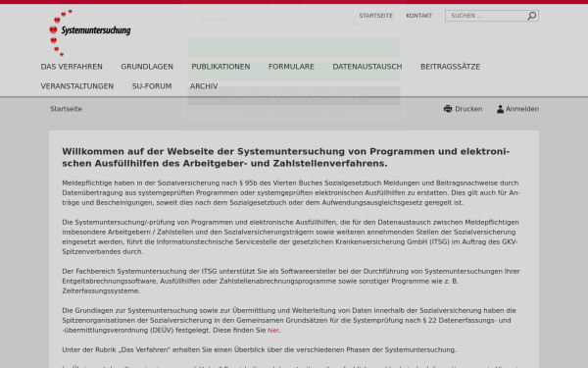
Task: Click the Systemuntersuchung logo
Action: click(90, 33)
